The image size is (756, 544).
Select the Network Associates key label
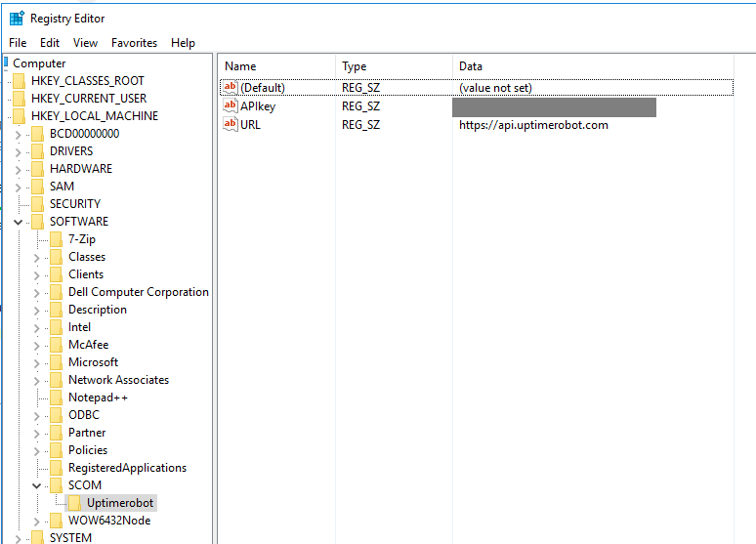click(118, 380)
